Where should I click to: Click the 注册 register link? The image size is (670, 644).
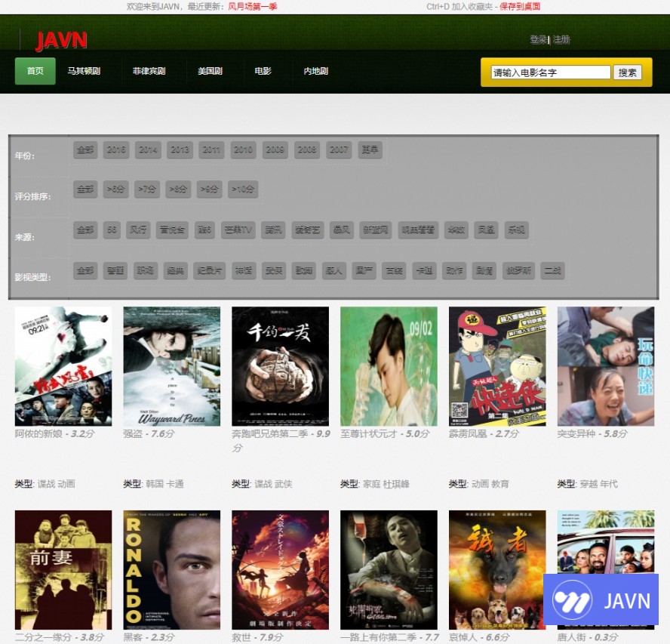(561, 40)
